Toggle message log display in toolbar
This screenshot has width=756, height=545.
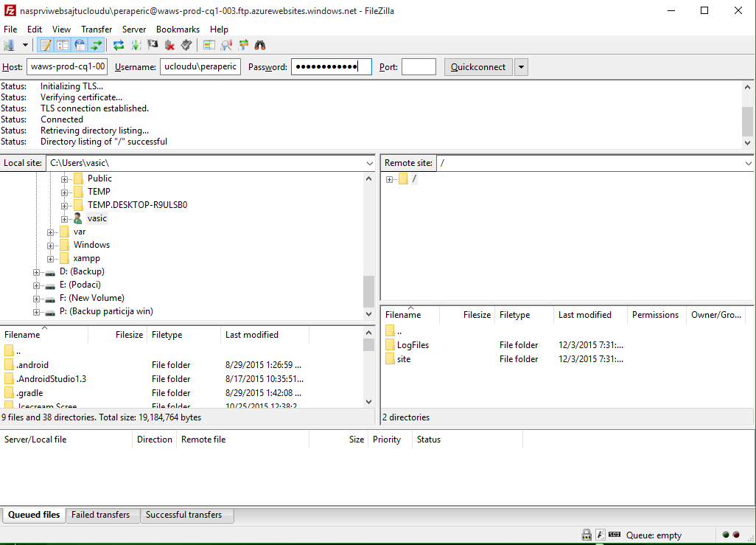[46, 46]
